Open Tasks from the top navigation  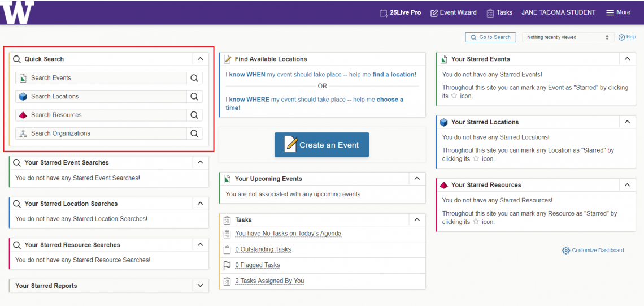[499, 12]
